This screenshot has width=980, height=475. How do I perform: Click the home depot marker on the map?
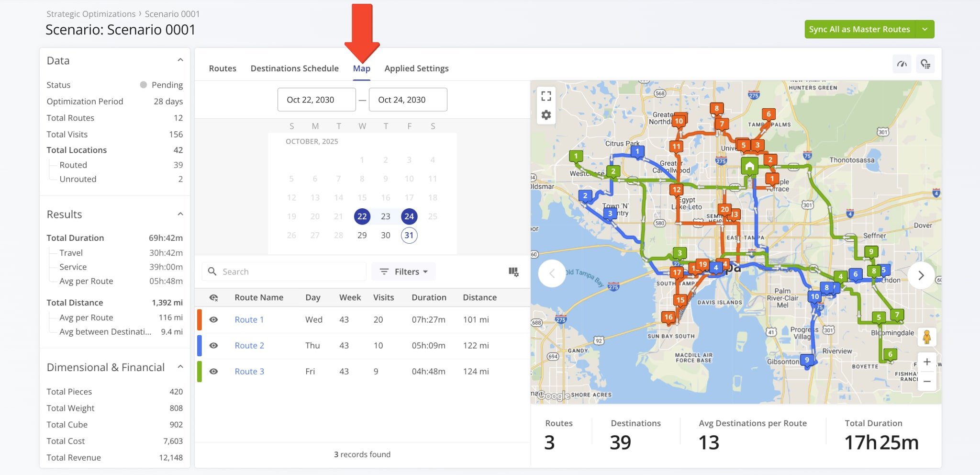click(x=749, y=166)
